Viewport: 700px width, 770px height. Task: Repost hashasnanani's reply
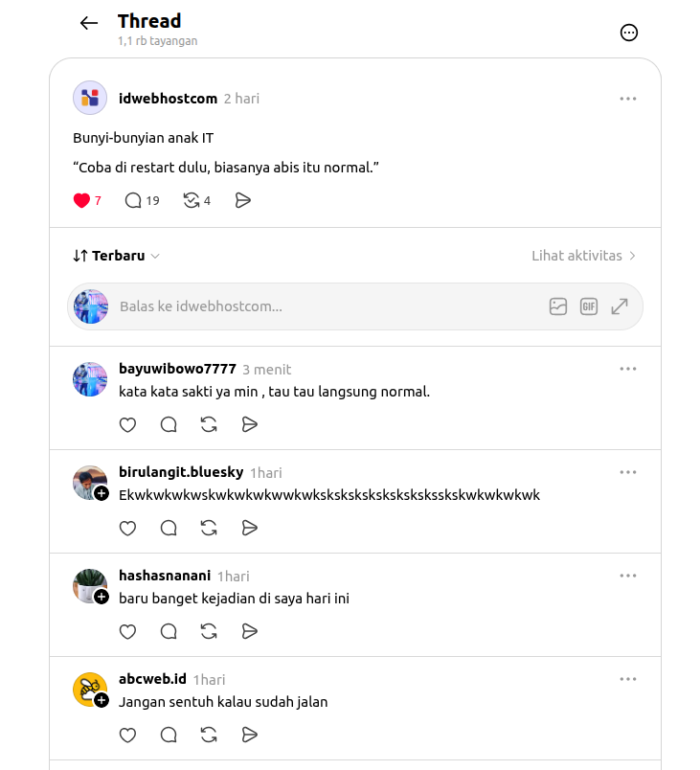coord(209,631)
